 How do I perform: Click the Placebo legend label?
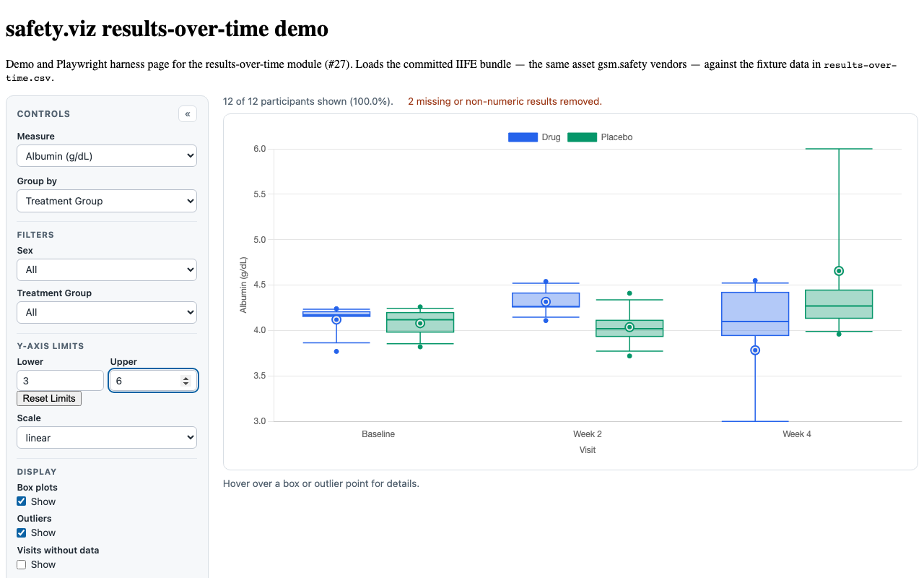pyautogui.click(x=616, y=137)
